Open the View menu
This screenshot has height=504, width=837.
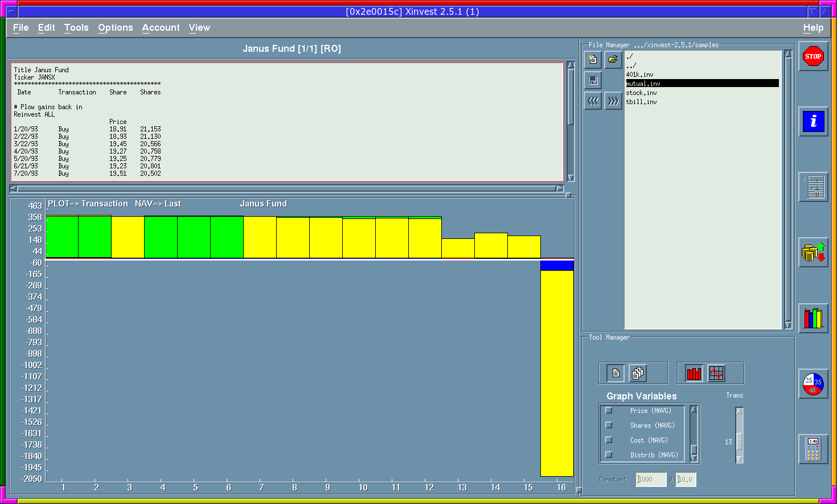(x=199, y=27)
